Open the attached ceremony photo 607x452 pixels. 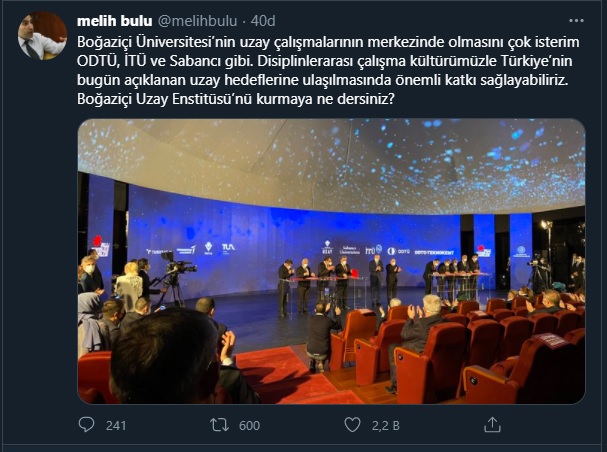tap(331, 262)
